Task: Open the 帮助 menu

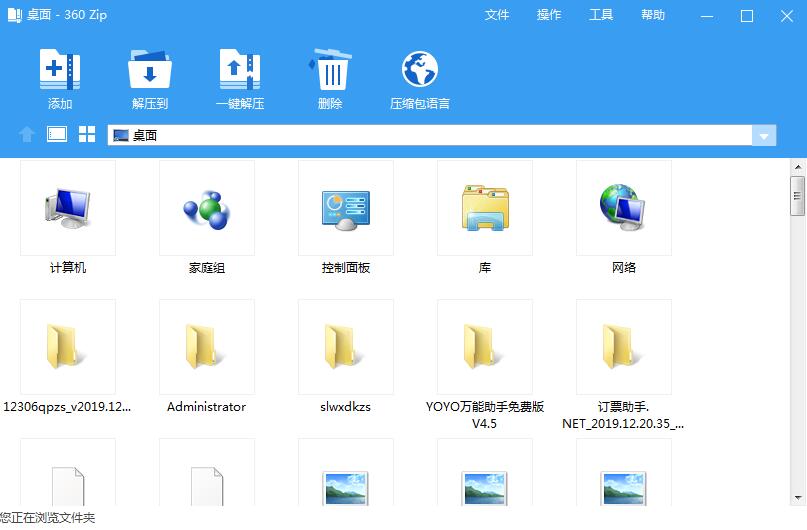Action: [x=653, y=15]
